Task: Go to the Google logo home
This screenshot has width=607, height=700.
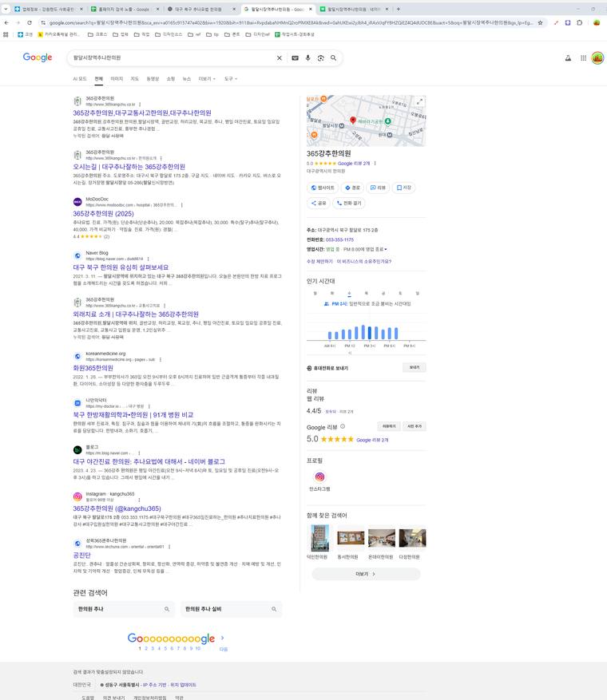Action: [x=38, y=57]
